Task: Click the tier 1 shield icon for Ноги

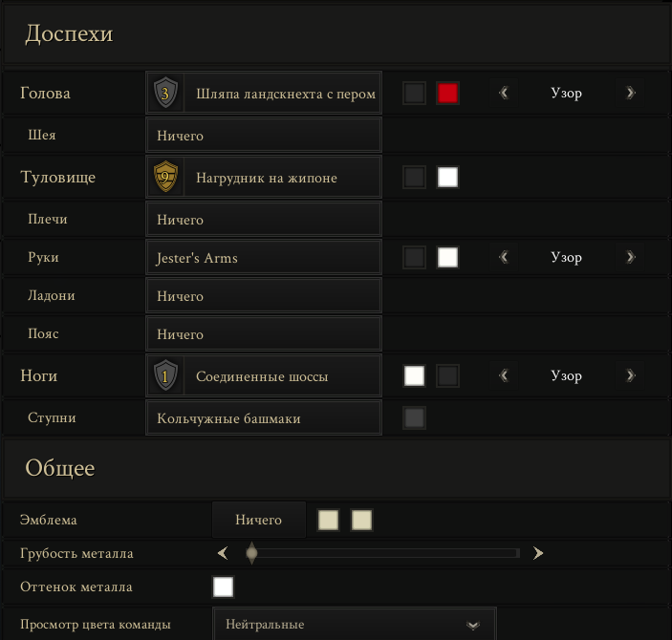Action: 165,375
